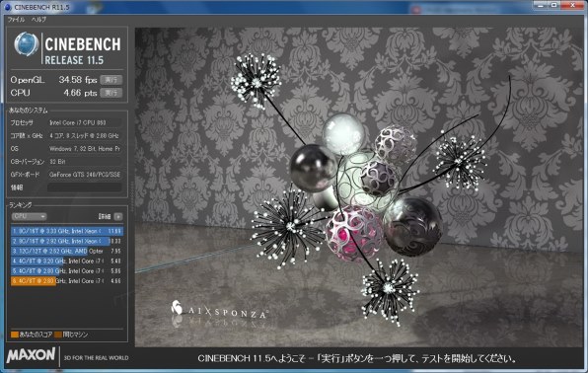Screen dimensions: 588x373
Task: Run the OpenGL benchmark test
Action: (x=111, y=80)
